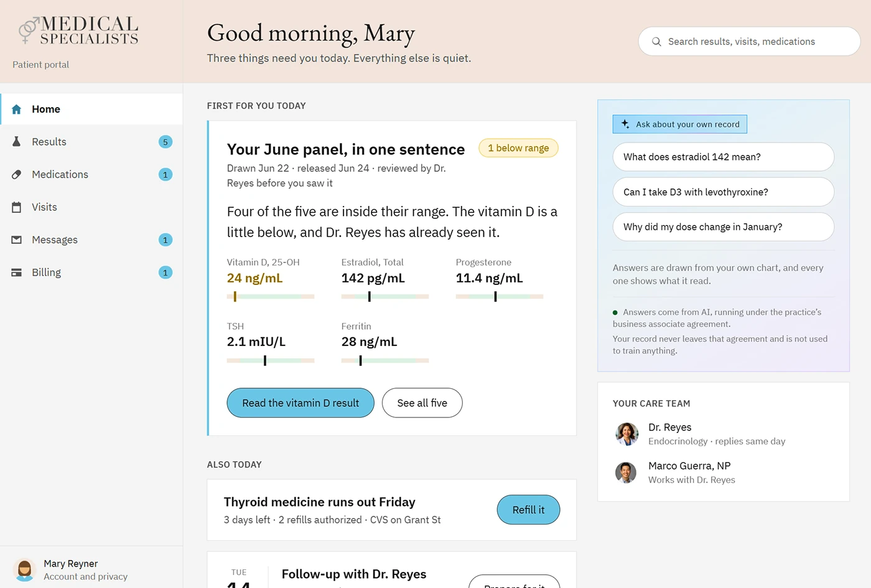Click the Ferritin range bar

click(385, 360)
